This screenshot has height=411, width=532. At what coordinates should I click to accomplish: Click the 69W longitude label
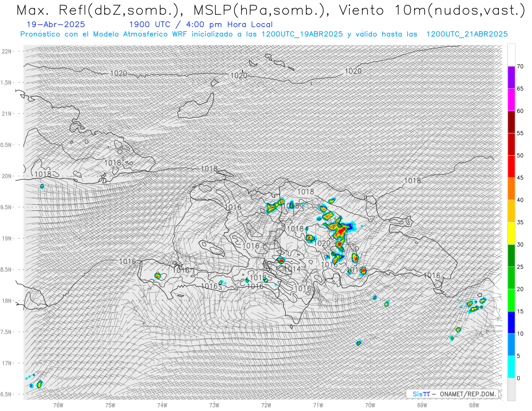click(422, 405)
